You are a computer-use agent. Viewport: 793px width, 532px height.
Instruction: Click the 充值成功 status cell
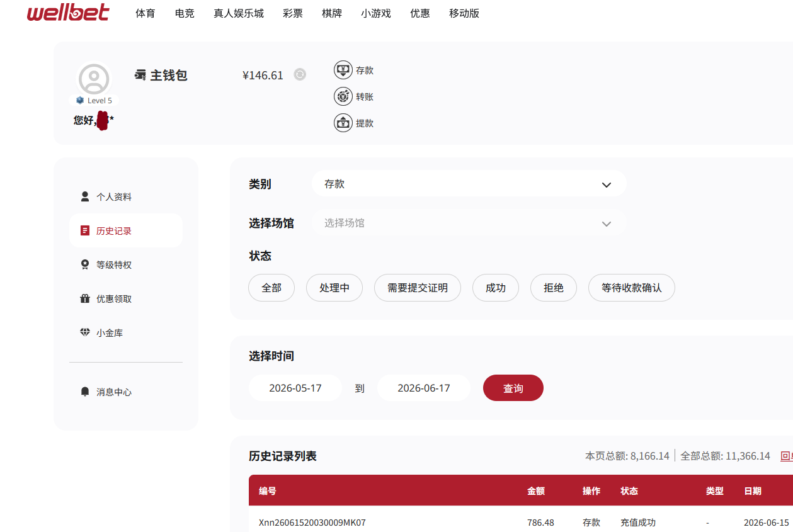(x=638, y=523)
